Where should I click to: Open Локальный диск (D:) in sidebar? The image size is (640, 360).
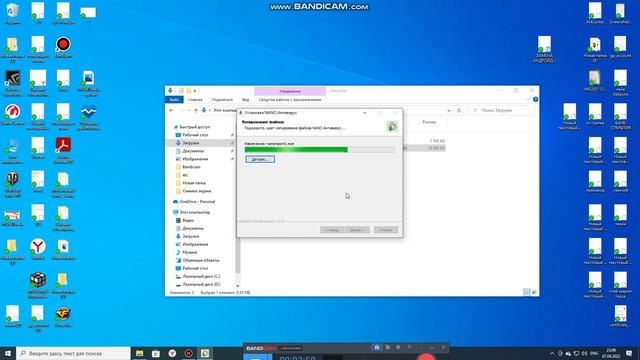coord(201,284)
